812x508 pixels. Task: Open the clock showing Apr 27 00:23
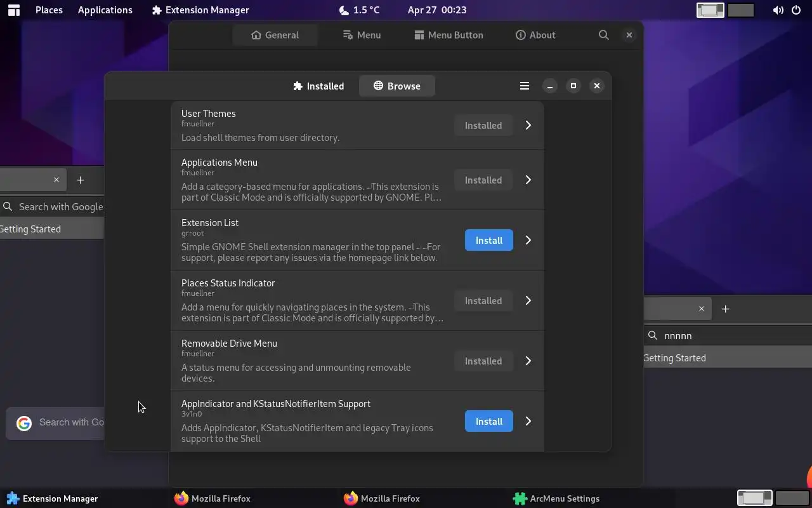437,10
